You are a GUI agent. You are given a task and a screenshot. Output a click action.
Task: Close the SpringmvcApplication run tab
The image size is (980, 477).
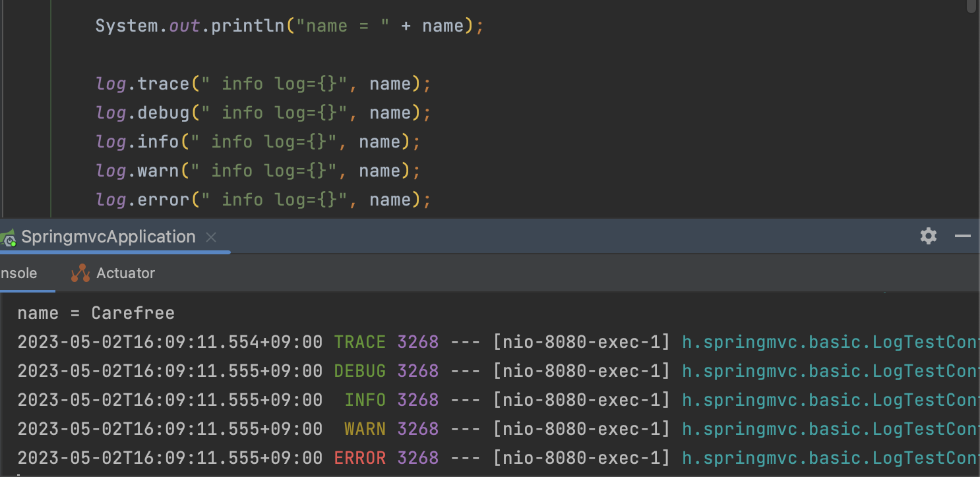click(211, 237)
